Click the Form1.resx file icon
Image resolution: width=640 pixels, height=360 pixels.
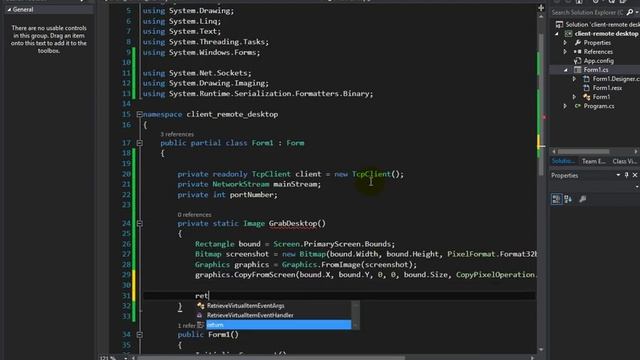pyautogui.click(x=586, y=88)
